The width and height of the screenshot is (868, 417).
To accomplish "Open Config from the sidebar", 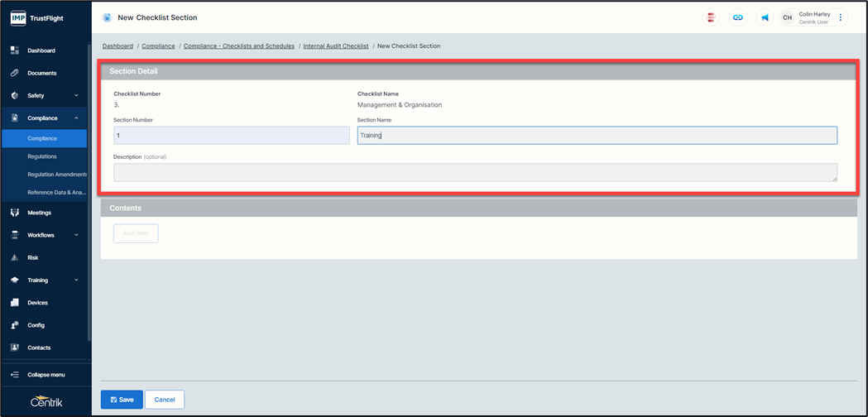I will [36, 325].
